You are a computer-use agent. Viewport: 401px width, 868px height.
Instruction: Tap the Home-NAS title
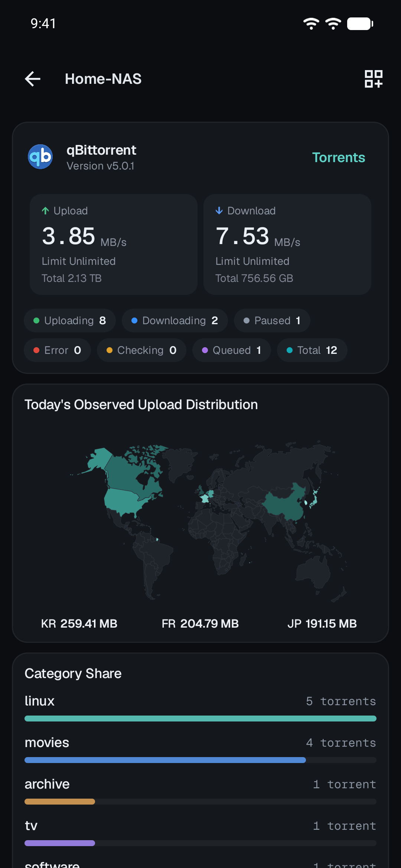point(103,79)
